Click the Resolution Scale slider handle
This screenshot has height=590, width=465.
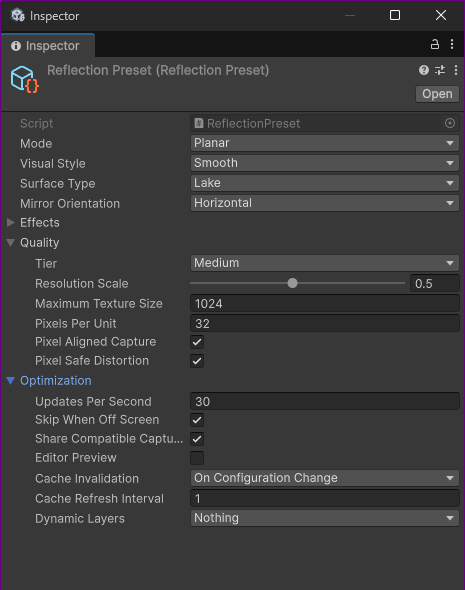click(292, 283)
